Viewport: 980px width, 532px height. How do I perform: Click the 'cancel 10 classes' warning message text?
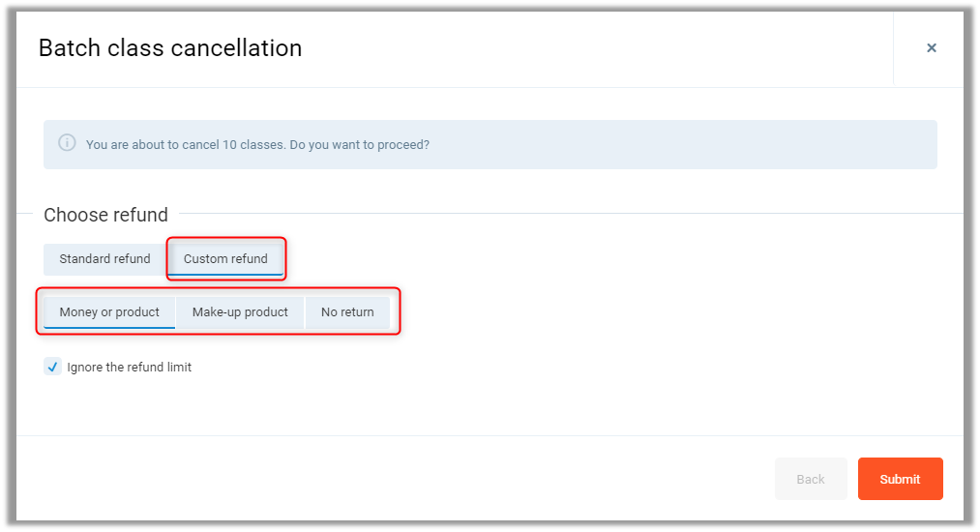tap(257, 145)
